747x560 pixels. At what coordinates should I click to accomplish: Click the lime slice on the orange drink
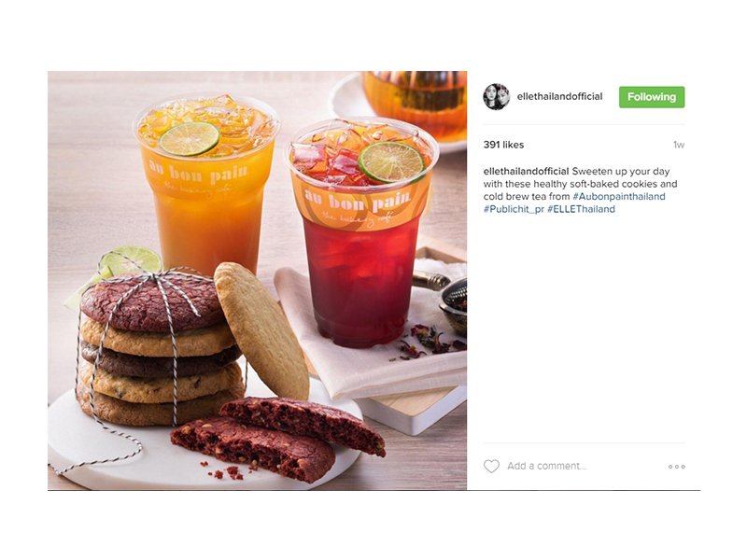point(190,138)
